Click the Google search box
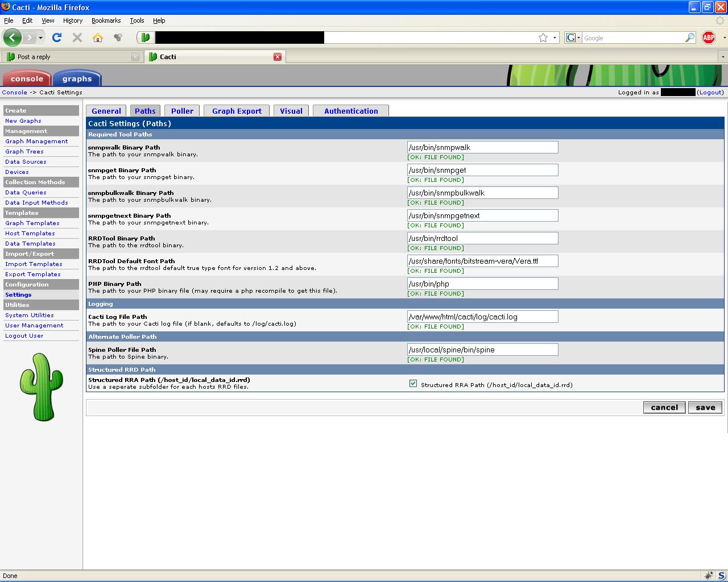728x582 pixels. (x=633, y=38)
